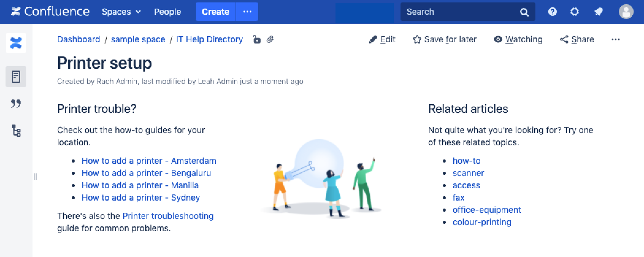
Task: Toggle Save for later star
Action: [445, 39]
